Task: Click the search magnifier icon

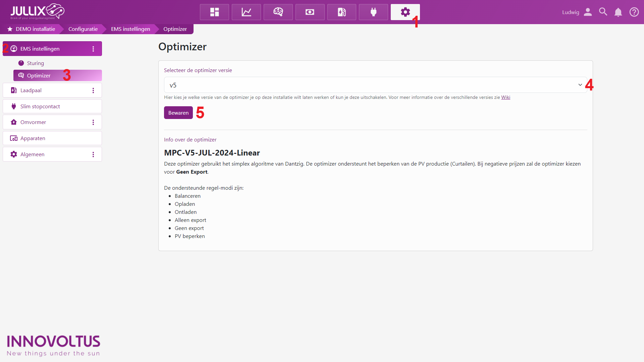Action: pyautogui.click(x=603, y=12)
